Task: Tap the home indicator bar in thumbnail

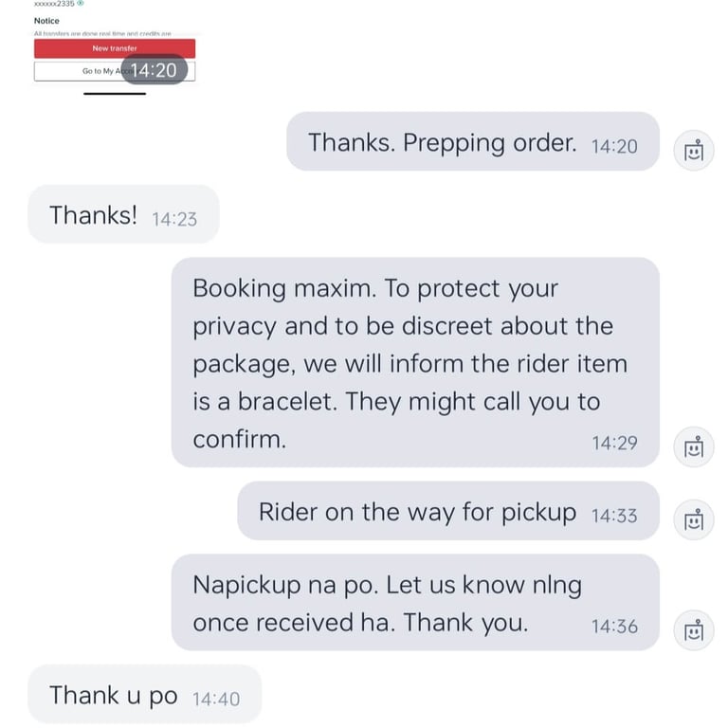Action: pyautogui.click(x=115, y=94)
